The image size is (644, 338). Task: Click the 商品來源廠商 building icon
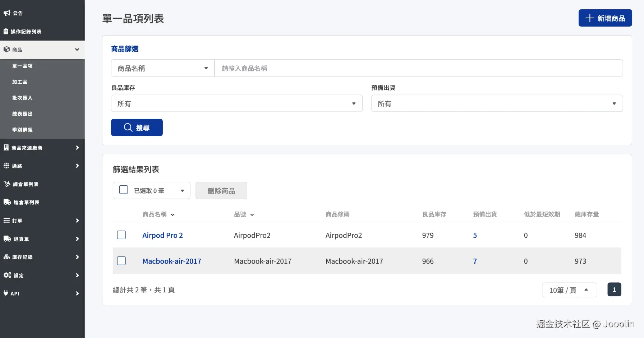(6, 148)
